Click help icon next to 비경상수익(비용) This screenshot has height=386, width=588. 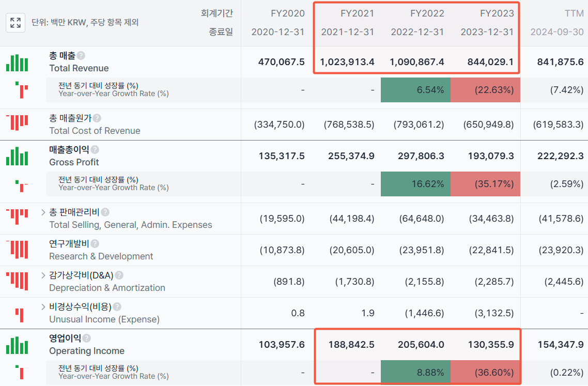point(117,307)
